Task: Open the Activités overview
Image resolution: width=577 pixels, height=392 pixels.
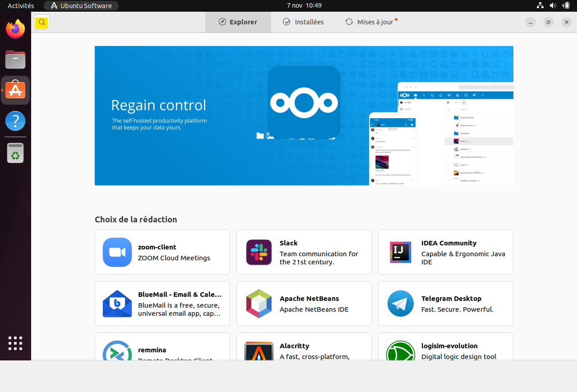Action: tap(21, 6)
